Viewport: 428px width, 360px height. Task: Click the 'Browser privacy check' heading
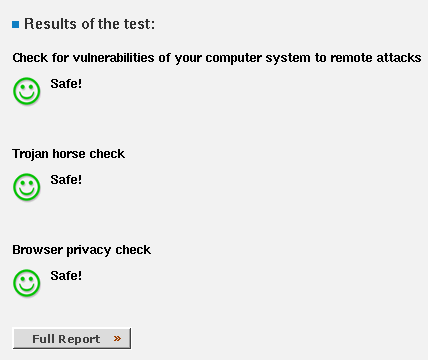pyautogui.click(x=82, y=250)
